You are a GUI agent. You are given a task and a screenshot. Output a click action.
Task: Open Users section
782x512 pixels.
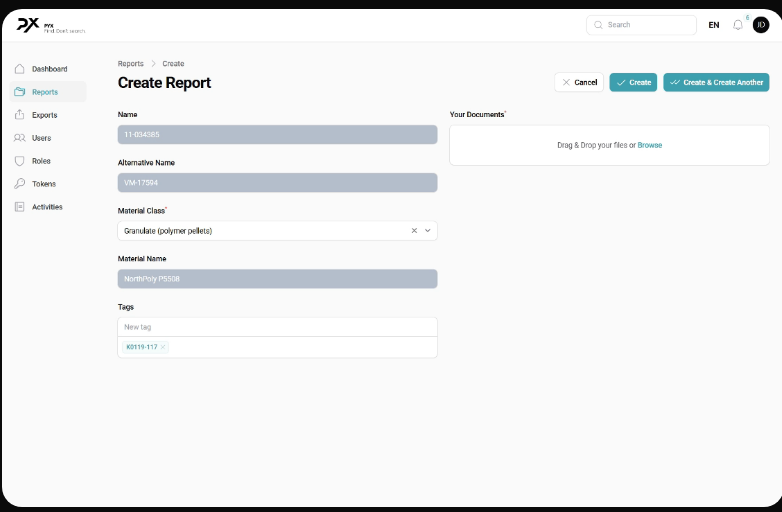(48, 138)
